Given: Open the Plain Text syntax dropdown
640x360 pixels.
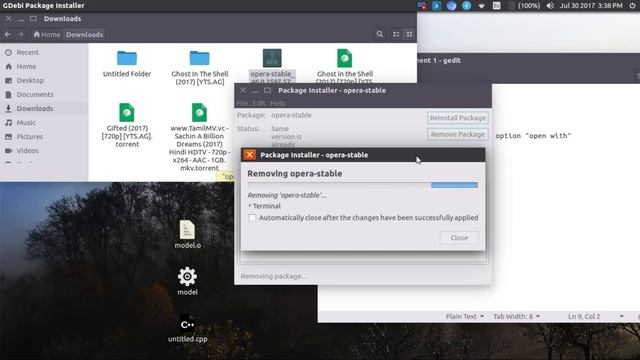Looking at the screenshot, I should 465,316.
